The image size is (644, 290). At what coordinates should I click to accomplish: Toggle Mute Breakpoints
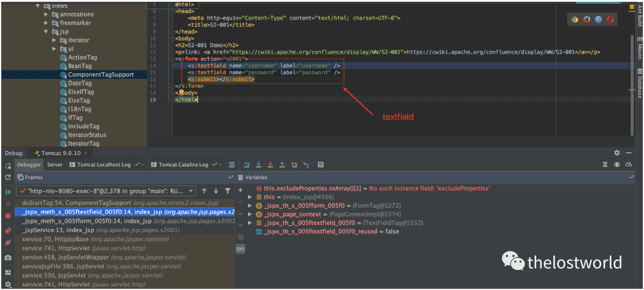tap(8, 243)
